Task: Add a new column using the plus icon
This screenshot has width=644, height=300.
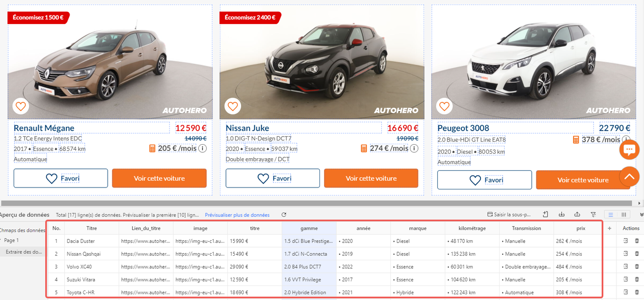Action: pyautogui.click(x=610, y=228)
